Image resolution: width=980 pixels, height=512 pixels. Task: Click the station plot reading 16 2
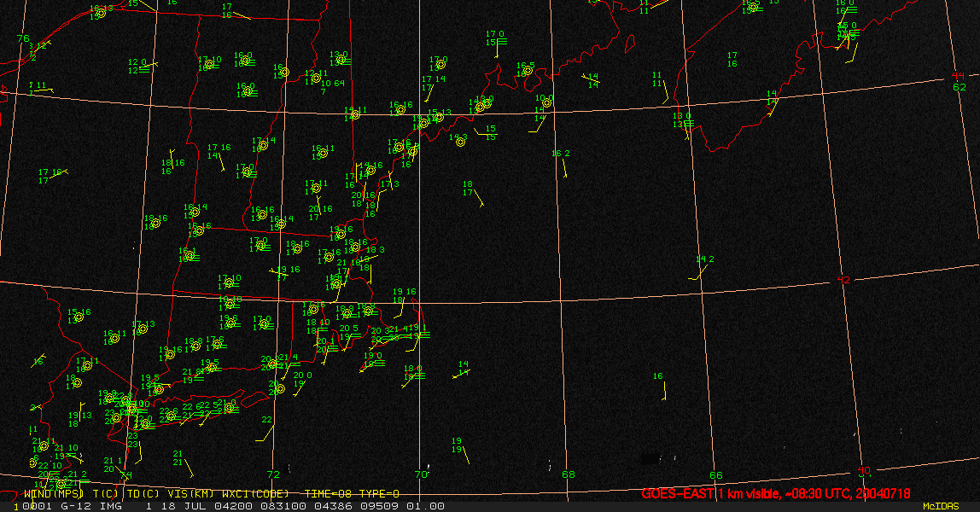(561, 162)
